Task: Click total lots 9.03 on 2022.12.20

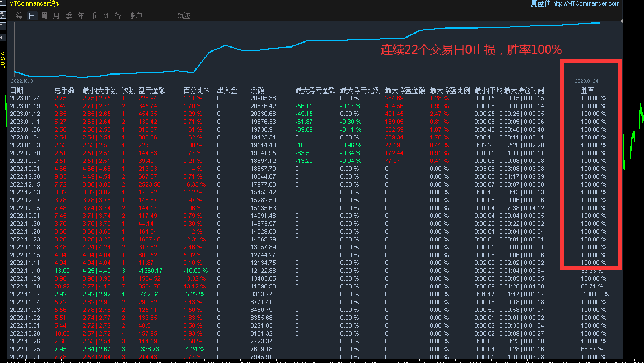Action: pyautogui.click(x=60, y=176)
